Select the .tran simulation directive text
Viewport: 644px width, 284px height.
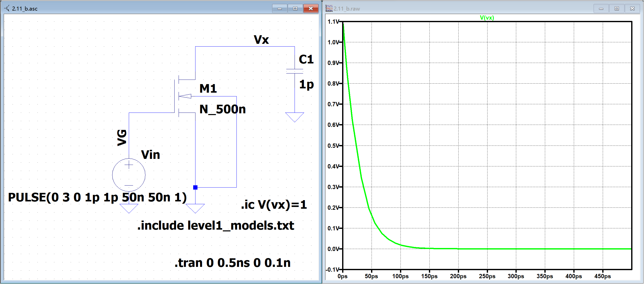click(x=232, y=263)
